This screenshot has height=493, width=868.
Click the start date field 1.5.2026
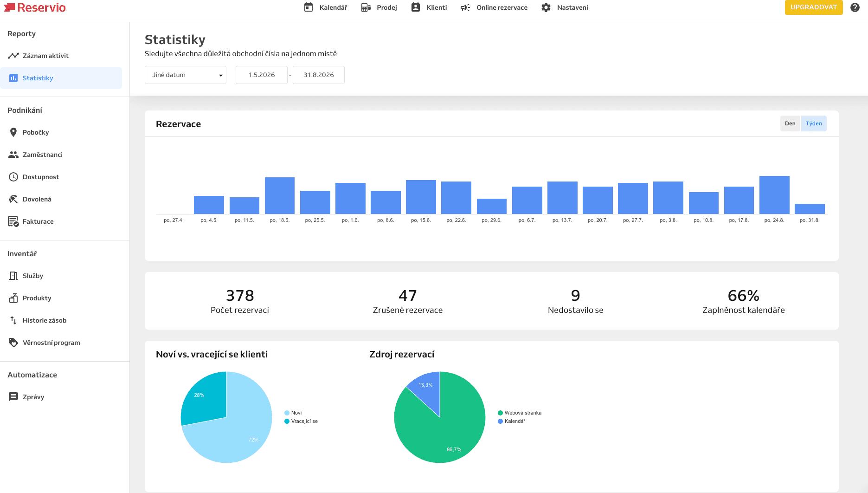[262, 75]
